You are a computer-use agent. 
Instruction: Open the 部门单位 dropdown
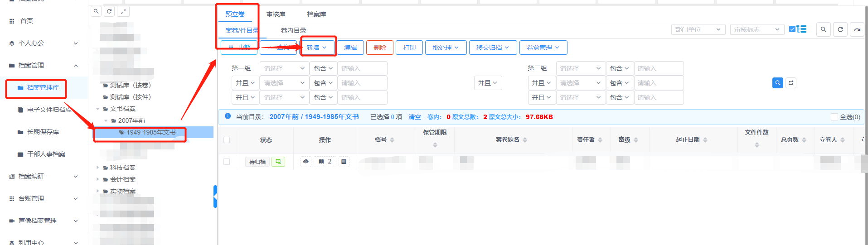[698, 29]
